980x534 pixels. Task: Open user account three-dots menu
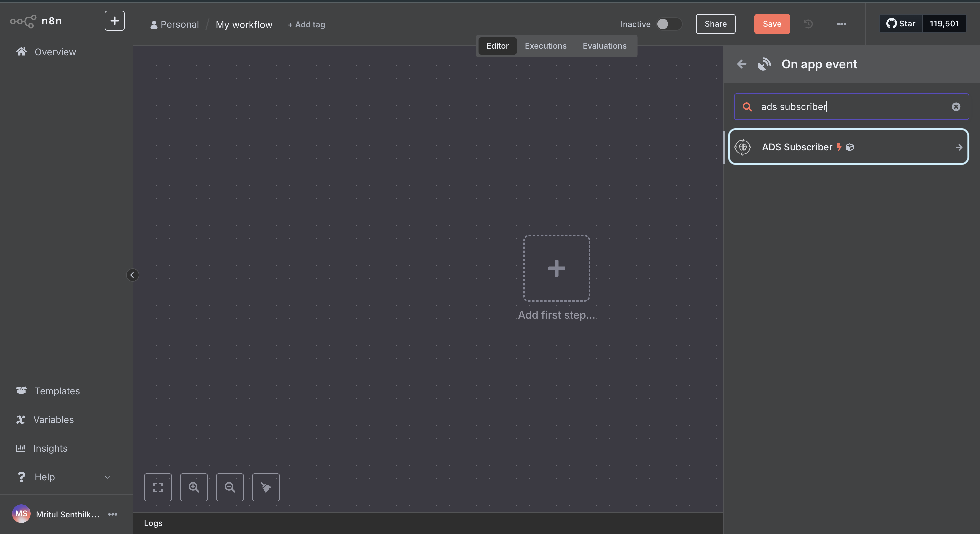[113, 514]
